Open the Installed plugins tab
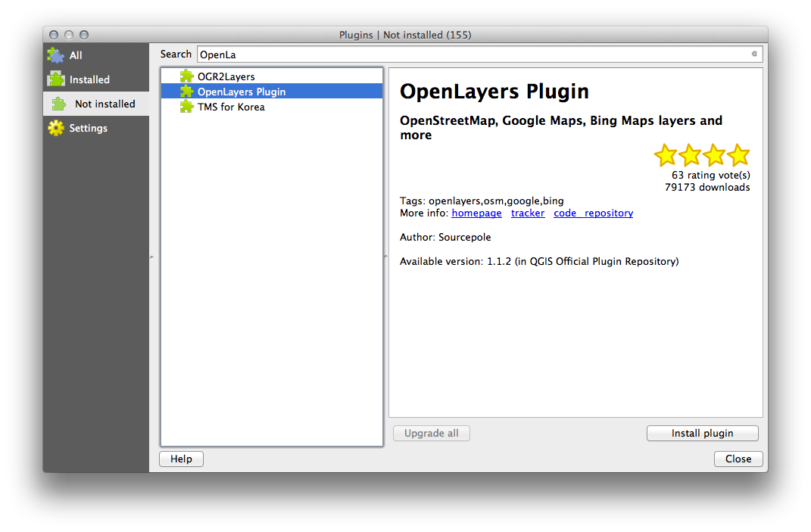811x532 pixels. click(89, 79)
